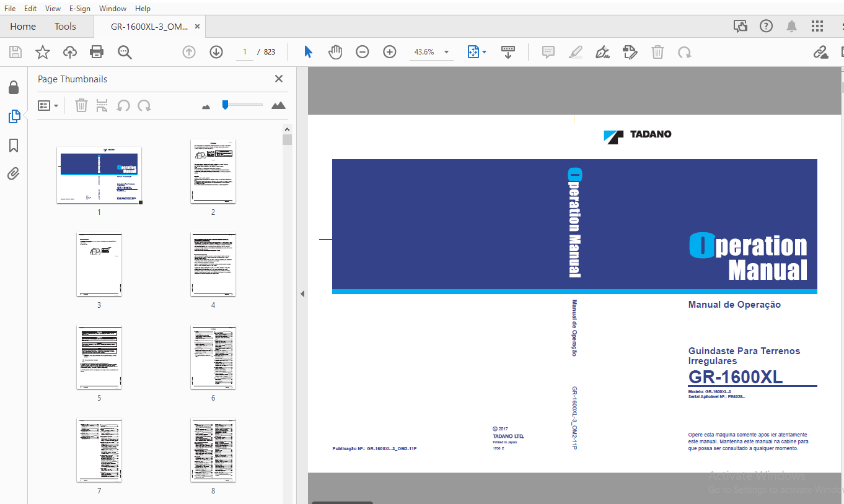The width and height of the screenshot is (844, 504).
Task: Zoom in with the plus icon
Action: (x=390, y=53)
